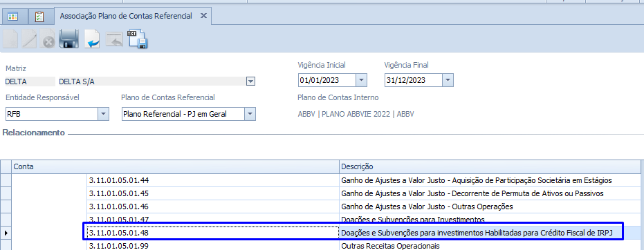Screen dimensions: 644x250
Task: Expand the Entidade Responsável RFB dropdown
Action: (103, 115)
